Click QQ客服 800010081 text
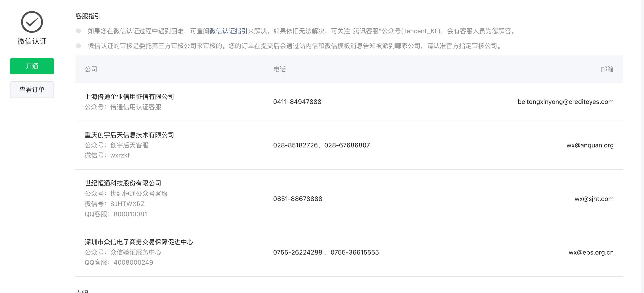The width and height of the screenshot is (644, 293). click(x=116, y=214)
